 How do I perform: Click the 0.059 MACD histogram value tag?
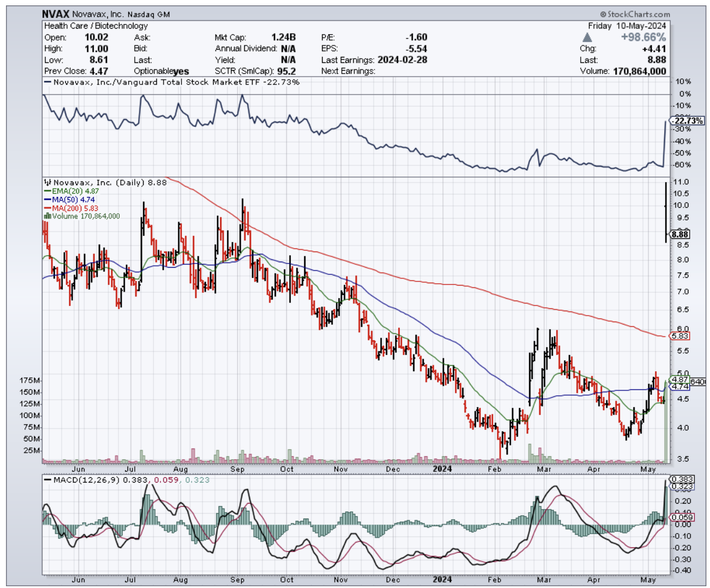tap(681, 517)
